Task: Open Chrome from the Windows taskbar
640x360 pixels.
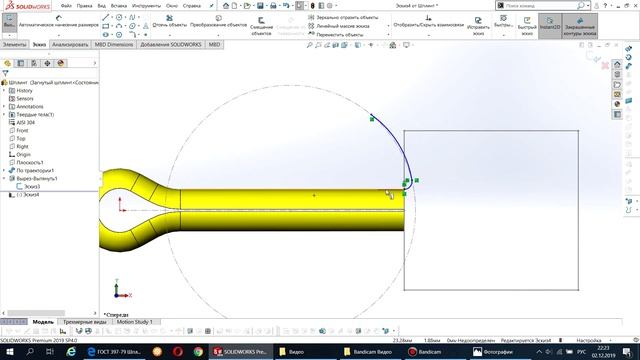Action: click(x=198, y=351)
